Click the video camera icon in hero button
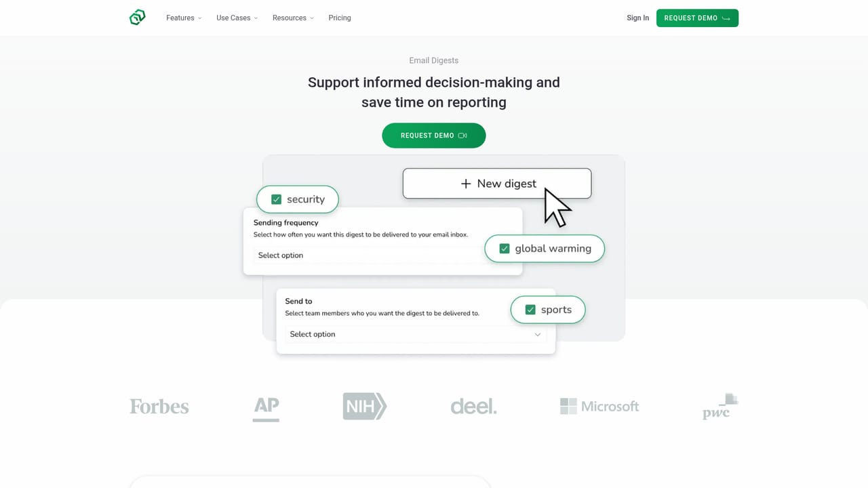 (462, 136)
